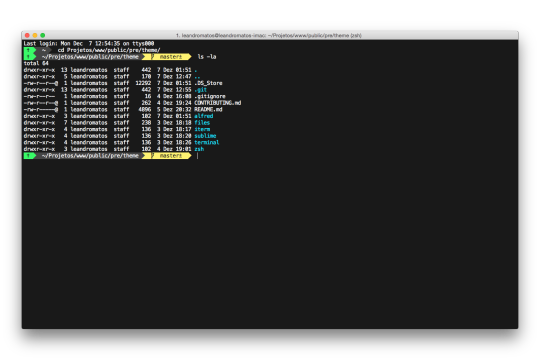Image resolution: width=540 pixels, height=360 pixels.
Task: Select the sublime directory entry
Action: point(205,136)
